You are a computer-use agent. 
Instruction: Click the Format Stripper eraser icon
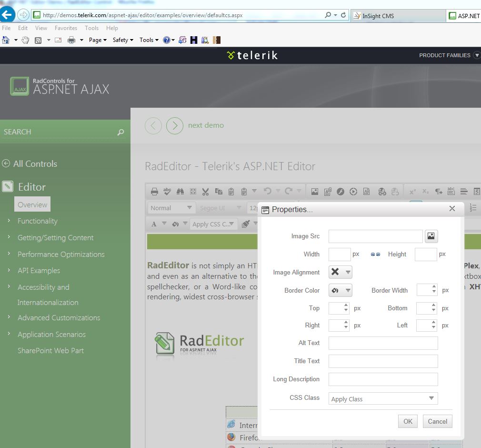pyautogui.click(x=246, y=224)
